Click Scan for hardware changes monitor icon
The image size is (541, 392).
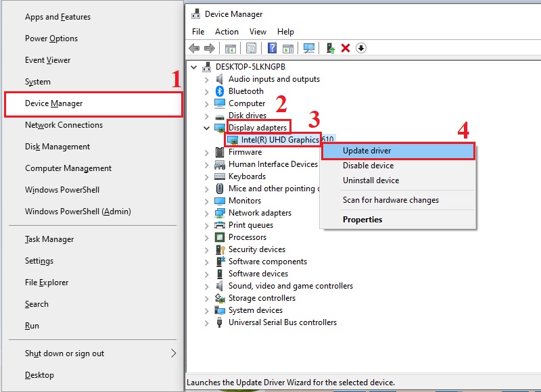[x=309, y=48]
